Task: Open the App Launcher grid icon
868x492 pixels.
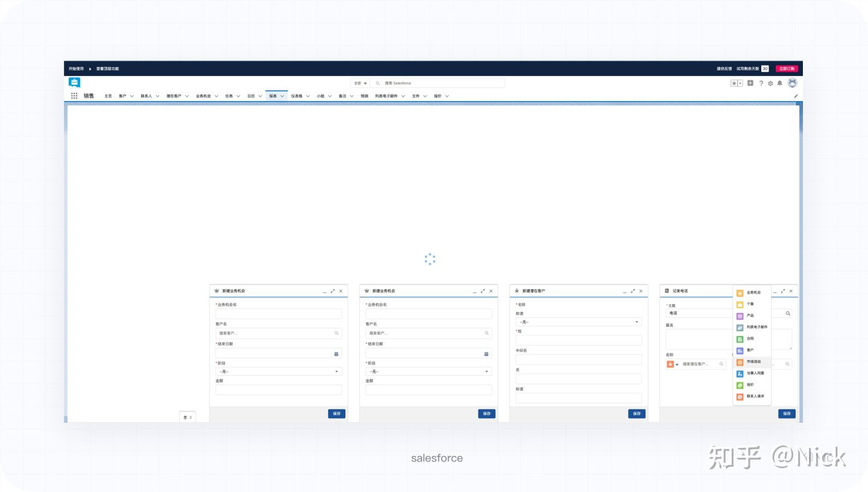Action: coord(74,96)
